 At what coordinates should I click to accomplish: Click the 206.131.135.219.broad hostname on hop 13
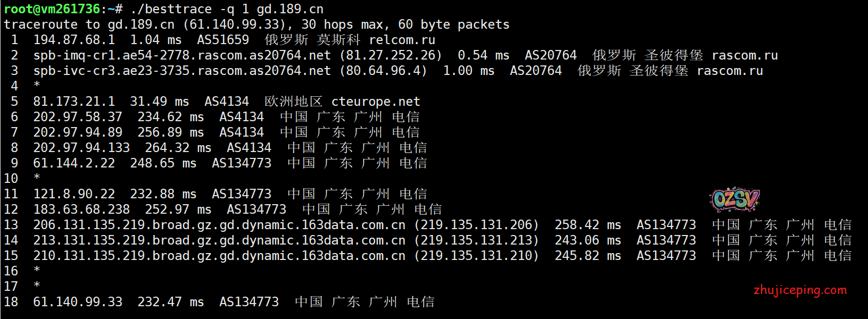[x=219, y=225]
